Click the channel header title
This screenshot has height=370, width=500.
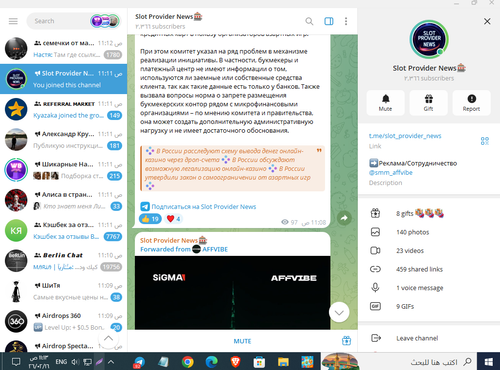169,17
